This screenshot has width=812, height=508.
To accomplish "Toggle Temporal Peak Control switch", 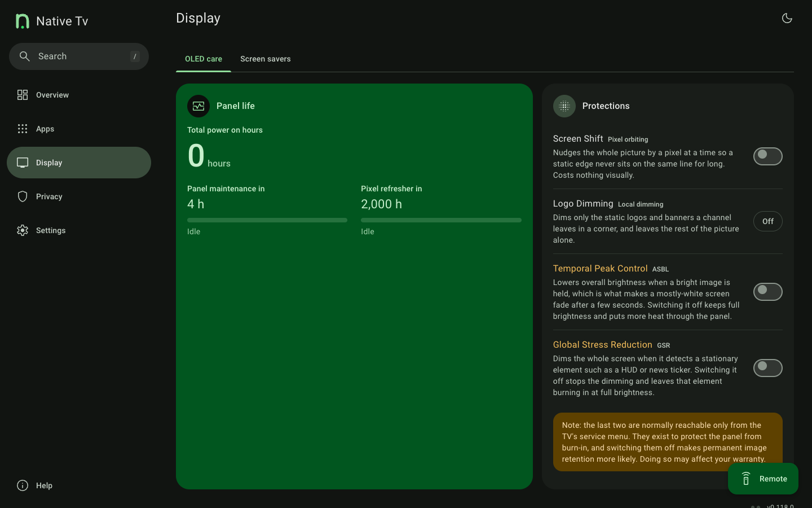I will pos(768,292).
